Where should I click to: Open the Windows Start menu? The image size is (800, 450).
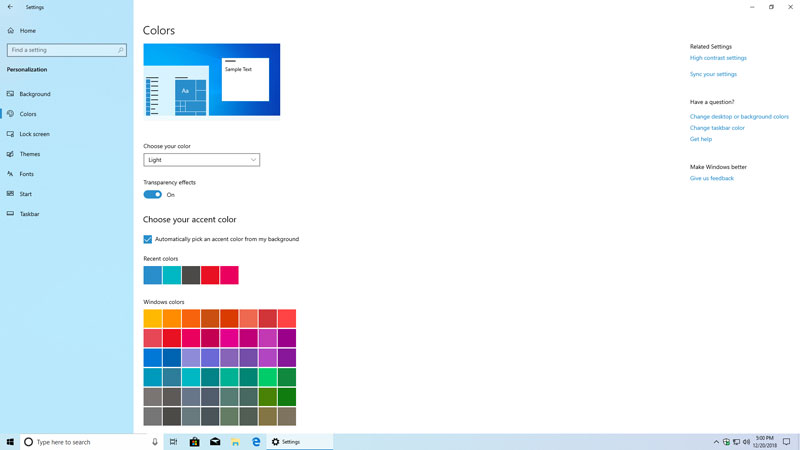click(10, 442)
